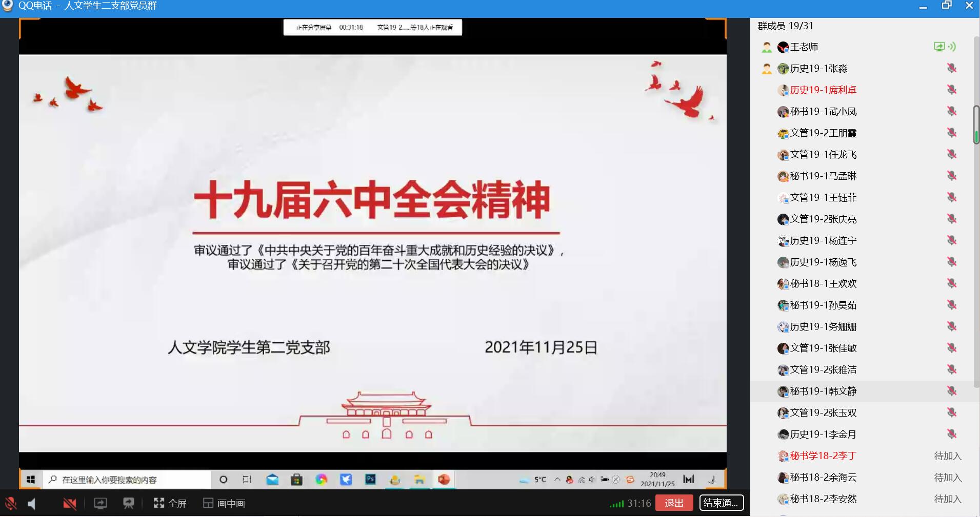Click the share screen monitor icon

pos(101,504)
